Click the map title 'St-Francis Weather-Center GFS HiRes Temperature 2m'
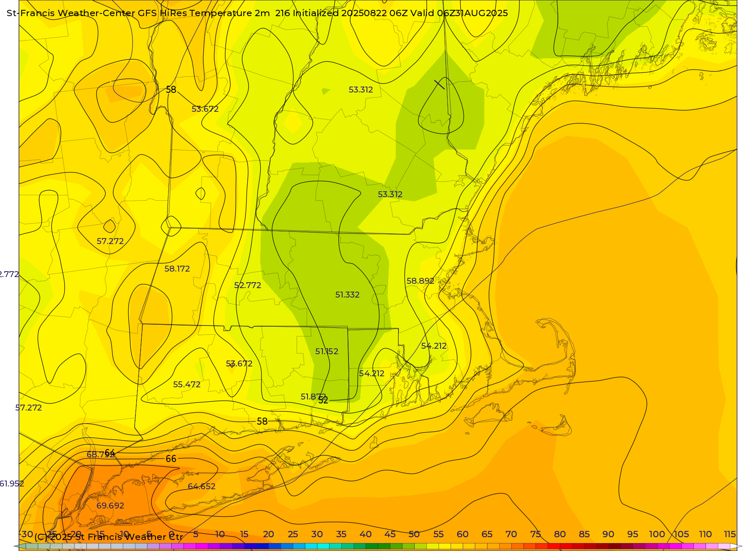Screen dimensions: 756x551 138,13
